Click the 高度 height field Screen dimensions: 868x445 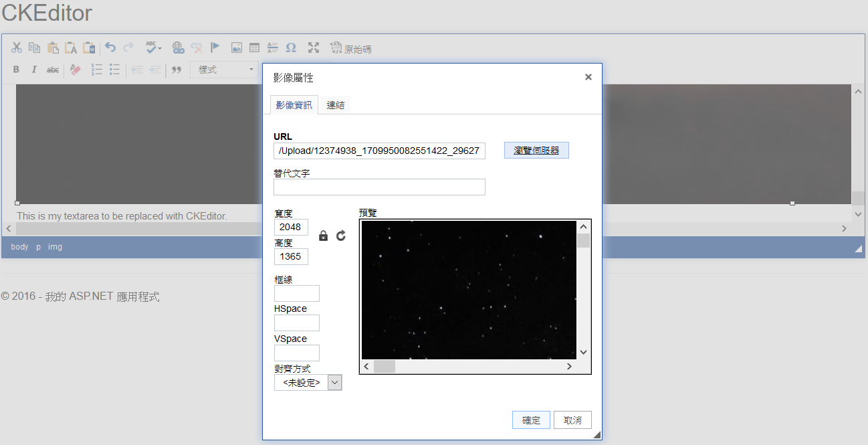click(x=291, y=256)
